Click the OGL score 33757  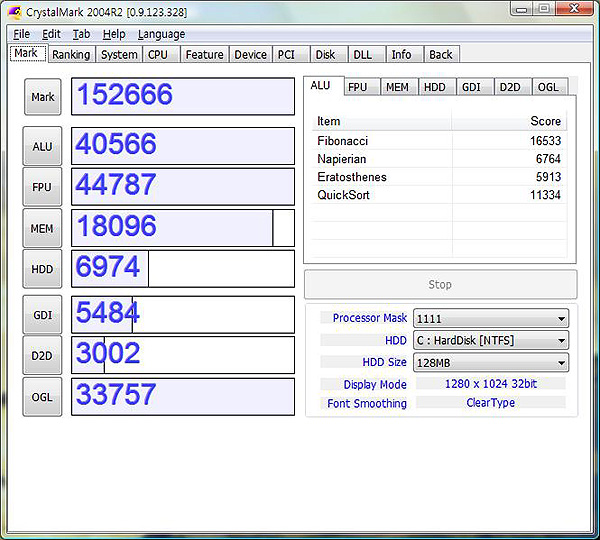(116, 395)
